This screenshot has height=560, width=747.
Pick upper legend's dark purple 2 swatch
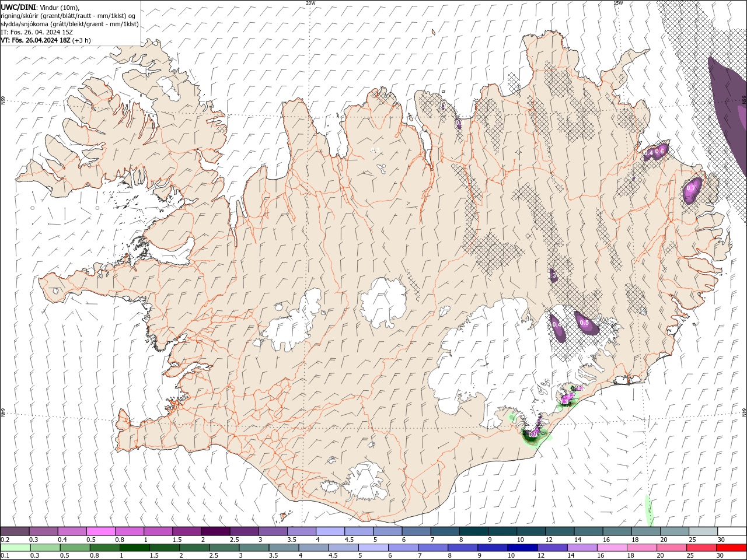[215, 531]
